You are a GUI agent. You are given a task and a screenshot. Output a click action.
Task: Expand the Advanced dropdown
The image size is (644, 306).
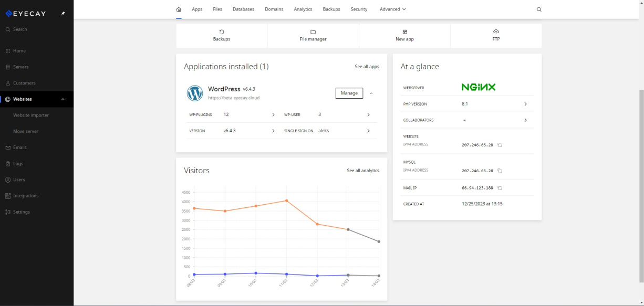click(x=393, y=9)
